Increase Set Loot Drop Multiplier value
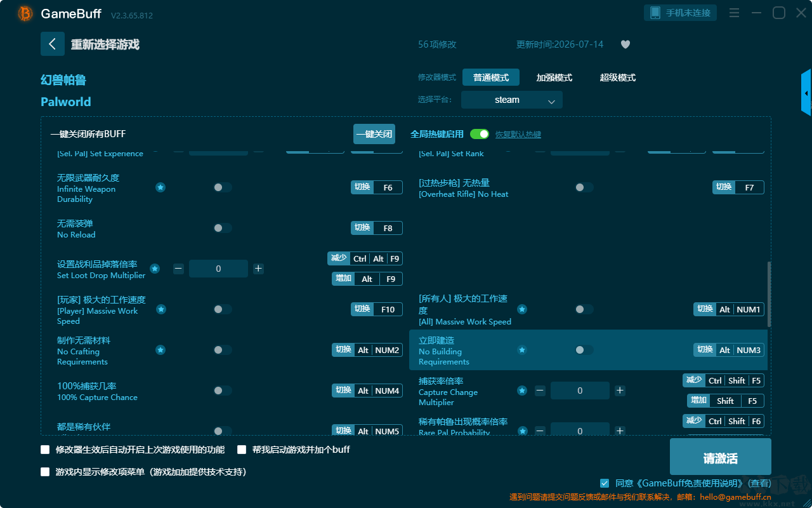The image size is (812, 508). click(258, 269)
